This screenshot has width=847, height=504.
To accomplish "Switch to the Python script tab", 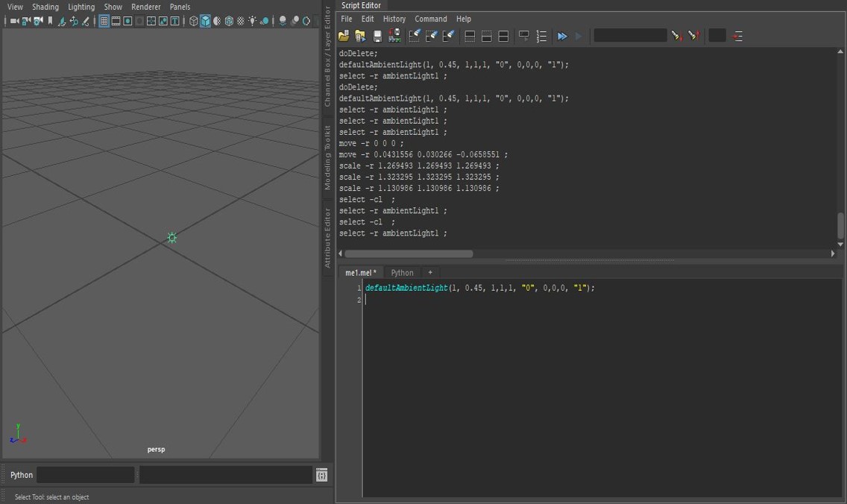I will (402, 273).
